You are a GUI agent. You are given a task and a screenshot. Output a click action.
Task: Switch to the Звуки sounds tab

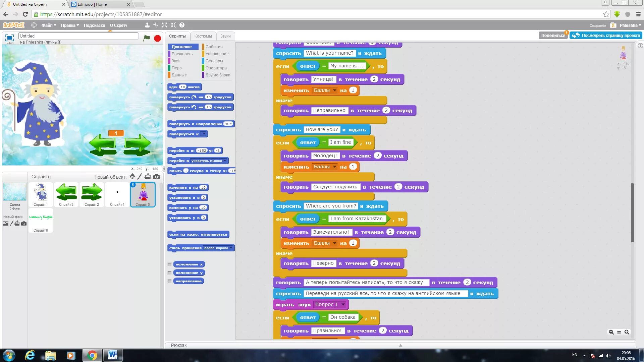click(x=226, y=36)
